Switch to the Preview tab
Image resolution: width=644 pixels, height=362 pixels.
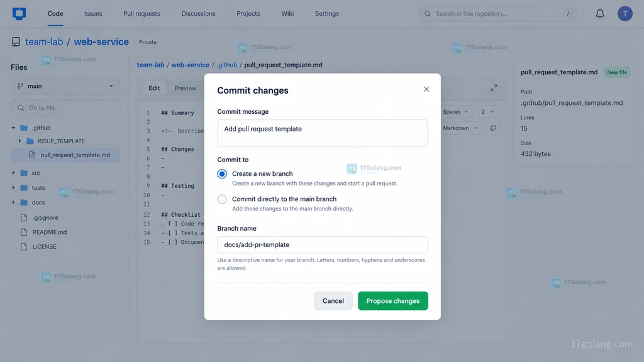point(186,88)
